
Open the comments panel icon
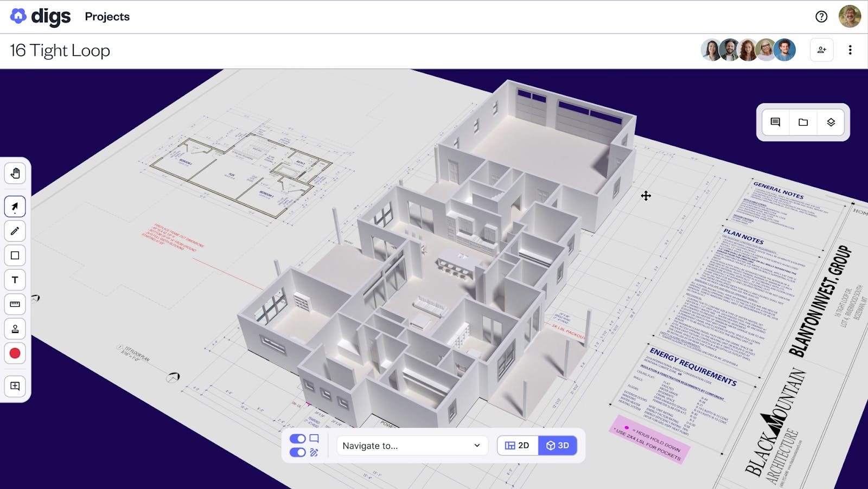(775, 123)
